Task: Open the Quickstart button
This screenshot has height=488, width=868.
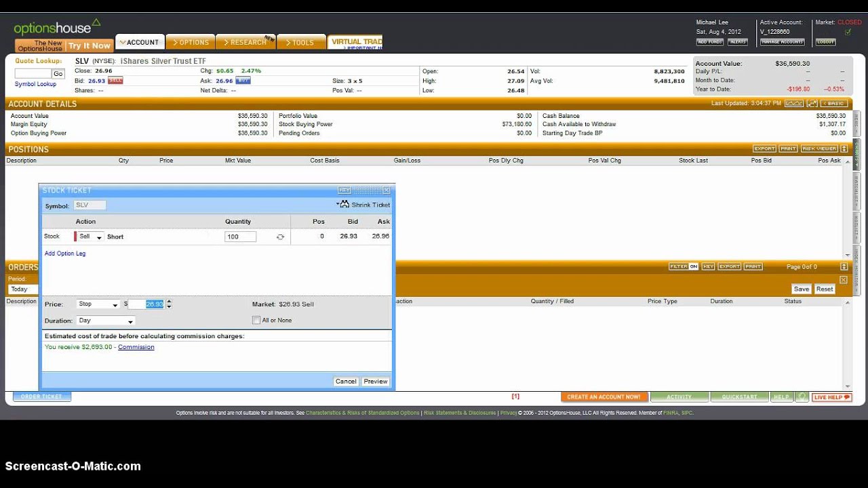Action: point(739,397)
